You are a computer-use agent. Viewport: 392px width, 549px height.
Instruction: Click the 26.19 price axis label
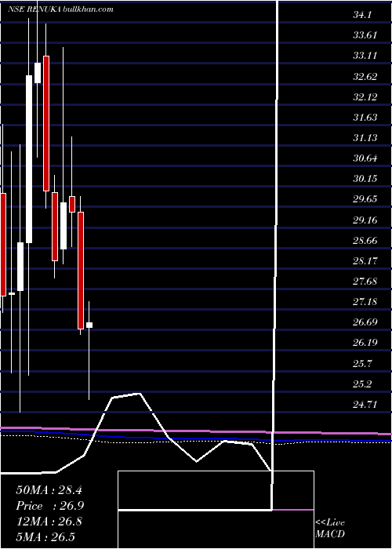(365, 343)
